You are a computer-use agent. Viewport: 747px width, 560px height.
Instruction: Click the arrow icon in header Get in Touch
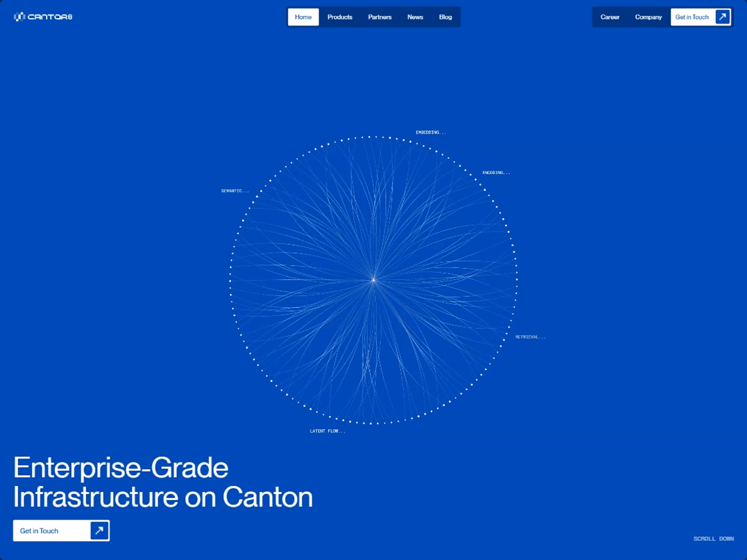pos(723,17)
